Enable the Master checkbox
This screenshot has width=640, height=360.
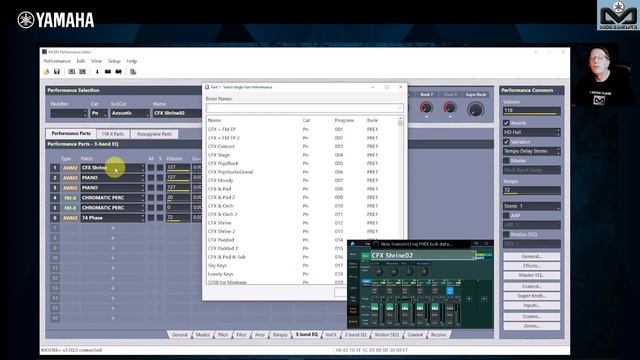(x=506, y=161)
